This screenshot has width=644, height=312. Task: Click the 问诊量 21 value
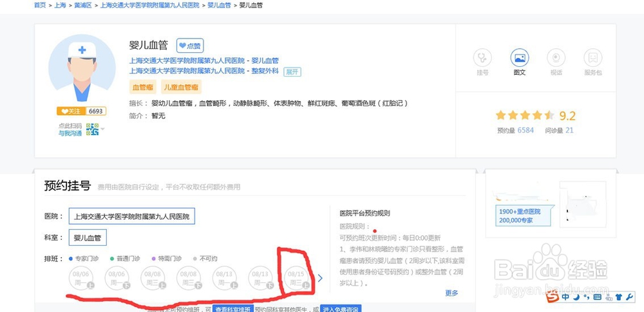[569, 130]
